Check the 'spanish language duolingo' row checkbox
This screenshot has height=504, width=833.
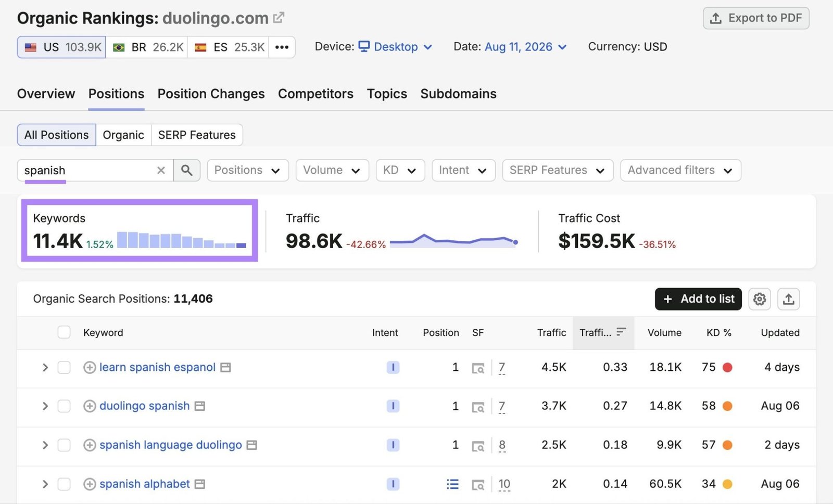[64, 445]
